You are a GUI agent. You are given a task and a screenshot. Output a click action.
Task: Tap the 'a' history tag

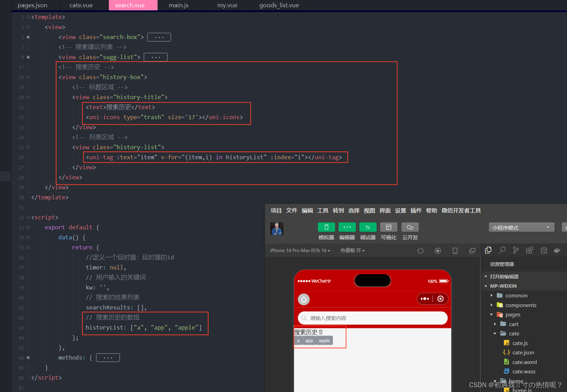point(298,341)
